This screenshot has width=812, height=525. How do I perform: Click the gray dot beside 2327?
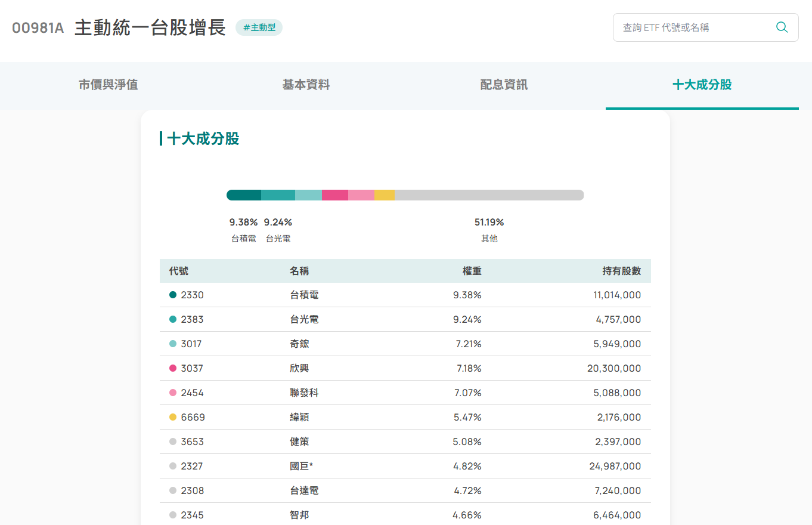pyautogui.click(x=173, y=466)
